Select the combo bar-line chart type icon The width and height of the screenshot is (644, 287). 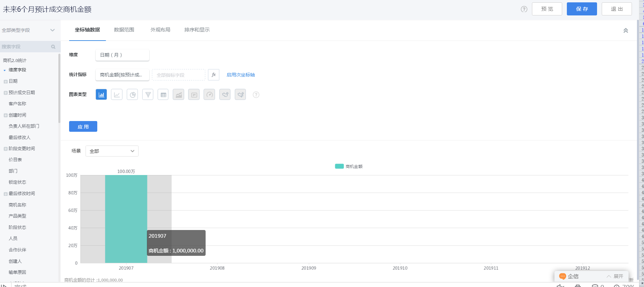point(178,95)
